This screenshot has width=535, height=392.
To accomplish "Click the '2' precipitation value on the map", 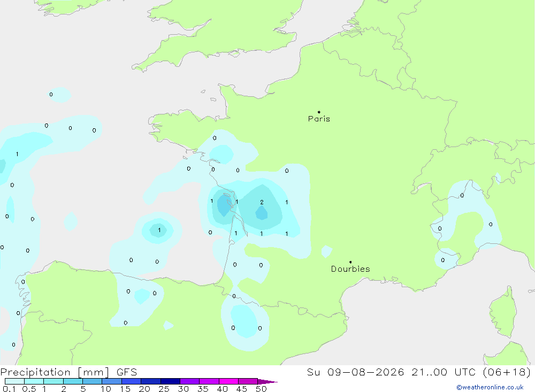I will tap(262, 202).
